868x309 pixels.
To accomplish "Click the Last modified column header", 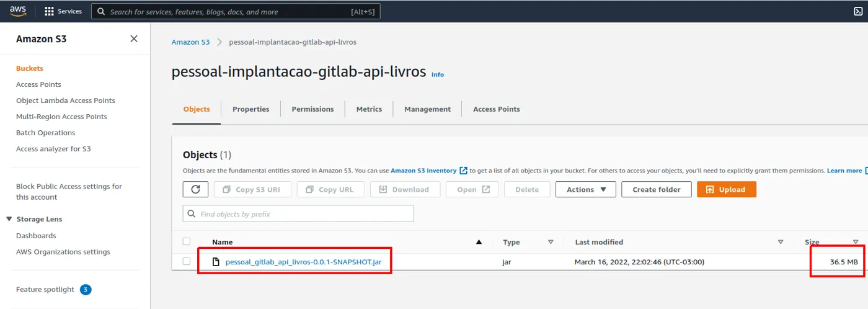I will click(x=599, y=242).
